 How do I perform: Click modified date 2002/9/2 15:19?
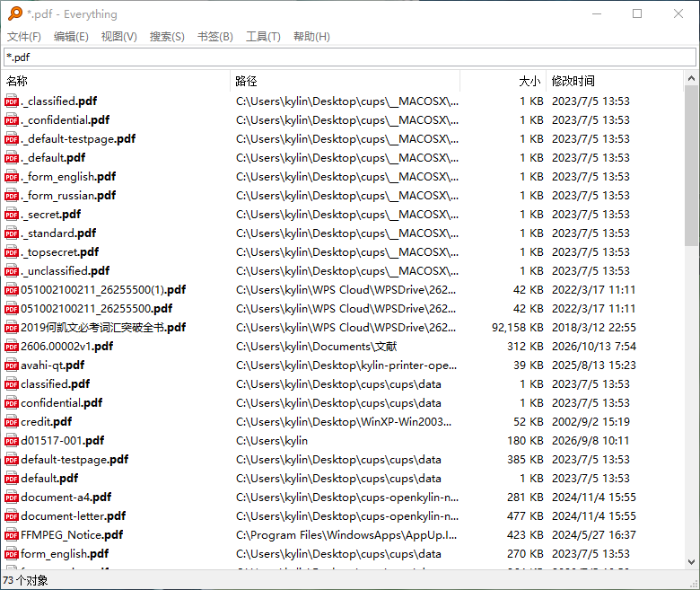[x=591, y=422]
